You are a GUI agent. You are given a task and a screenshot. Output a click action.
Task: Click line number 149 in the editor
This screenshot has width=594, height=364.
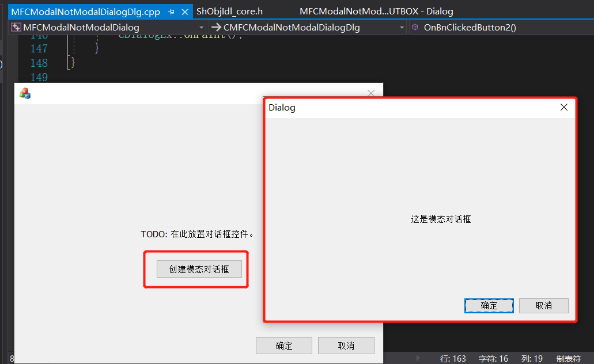[39, 77]
